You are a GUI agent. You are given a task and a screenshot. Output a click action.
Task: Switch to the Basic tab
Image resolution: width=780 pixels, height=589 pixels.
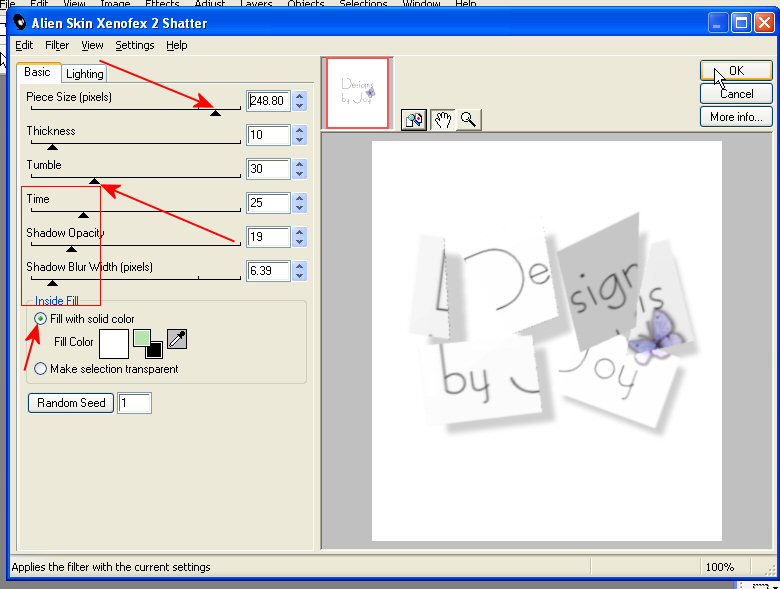point(38,72)
